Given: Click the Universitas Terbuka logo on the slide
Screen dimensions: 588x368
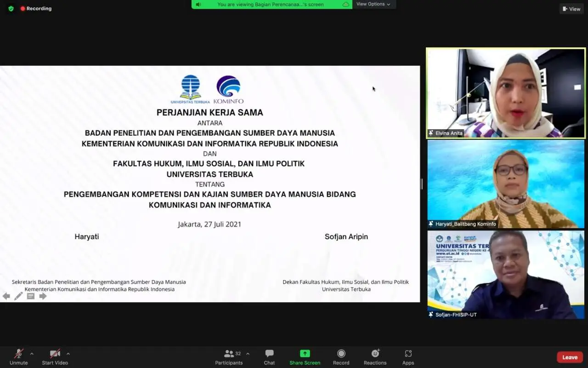Looking at the screenshot, I should click(190, 89).
